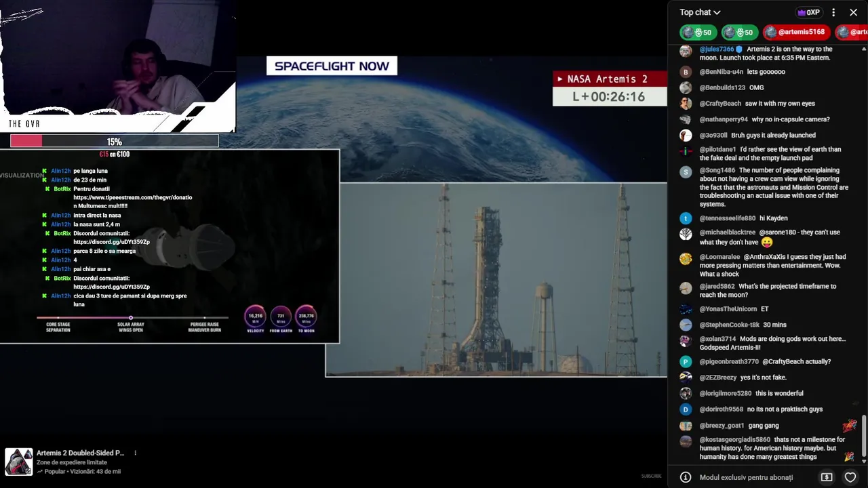Click username @michaelblacktree in chat
Viewport: 868px width, 488px height.
click(x=727, y=232)
